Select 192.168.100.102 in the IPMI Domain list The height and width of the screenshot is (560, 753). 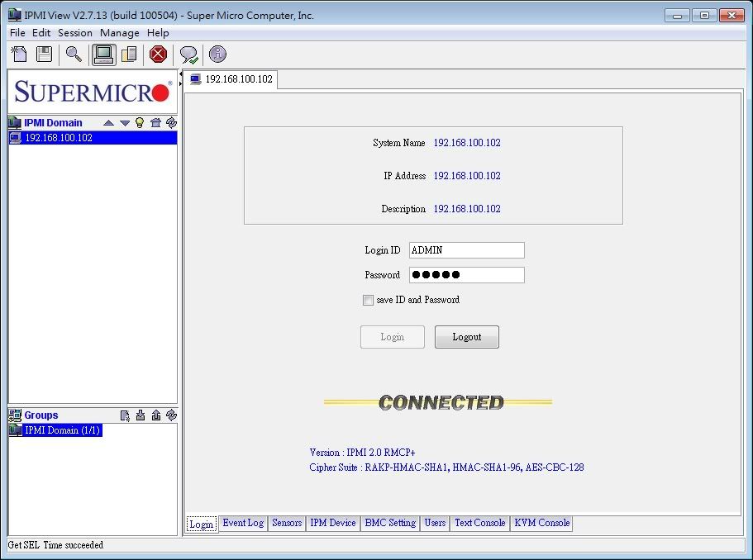coord(93,138)
